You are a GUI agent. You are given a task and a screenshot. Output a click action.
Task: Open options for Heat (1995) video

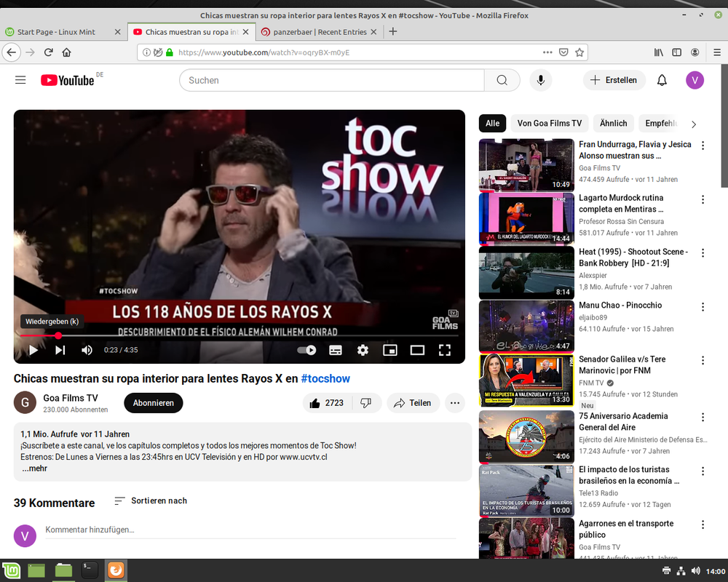pyautogui.click(x=703, y=253)
